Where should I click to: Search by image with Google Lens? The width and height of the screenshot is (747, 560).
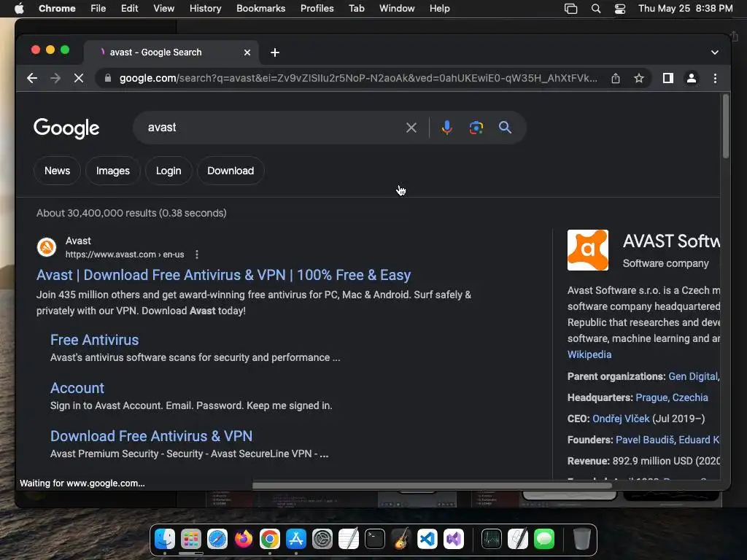pyautogui.click(x=476, y=128)
